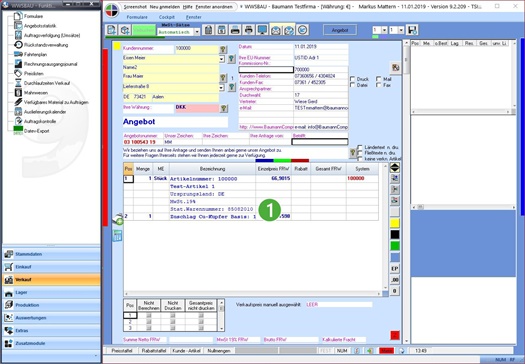Image resolution: width=525 pixels, height=364 pixels.
Task: Open the Cockpit menu
Action: coord(166,17)
